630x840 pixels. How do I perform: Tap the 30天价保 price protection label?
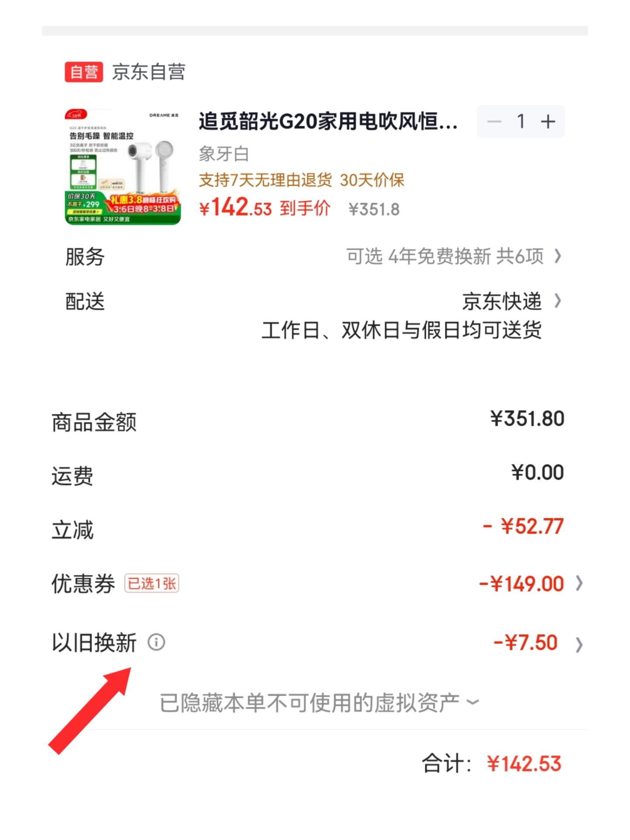[x=372, y=180]
